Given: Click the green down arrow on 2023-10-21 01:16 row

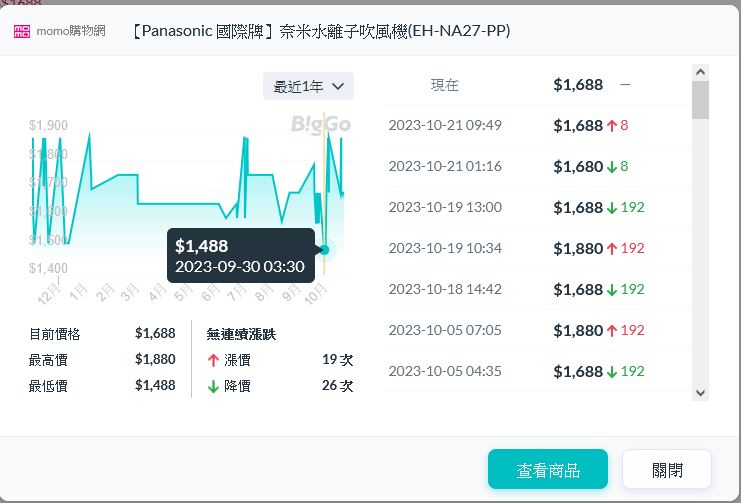Looking at the screenshot, I should pyautogui.click(x=611, y=167).
